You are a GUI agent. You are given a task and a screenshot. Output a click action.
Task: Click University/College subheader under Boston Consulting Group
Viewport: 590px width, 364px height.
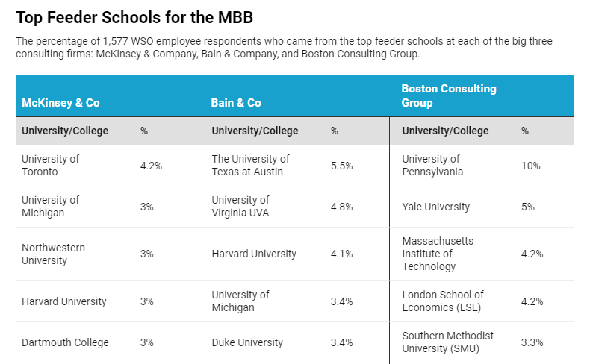[x=445, y=131]
